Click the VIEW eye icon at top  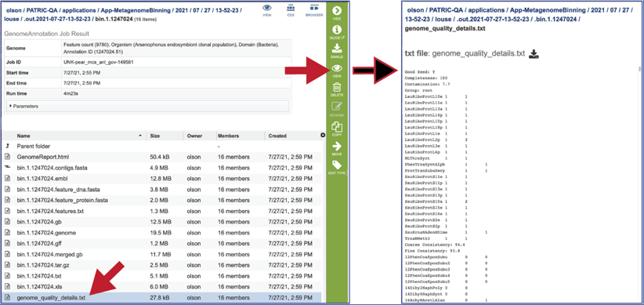(x=267, y=8)
